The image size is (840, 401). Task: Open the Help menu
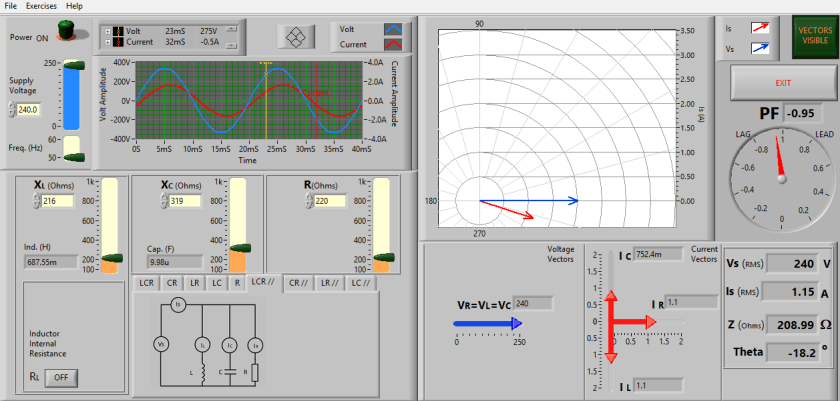click(74, 6)
